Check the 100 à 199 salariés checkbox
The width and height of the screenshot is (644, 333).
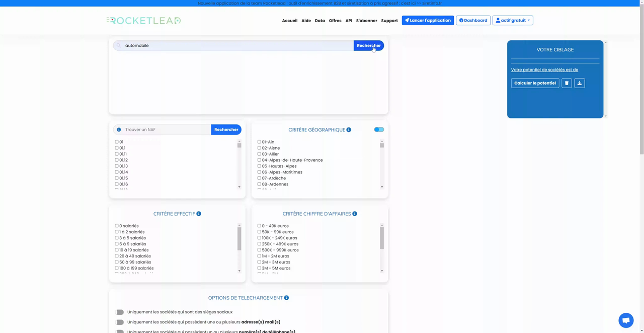[x=117, y=269]
